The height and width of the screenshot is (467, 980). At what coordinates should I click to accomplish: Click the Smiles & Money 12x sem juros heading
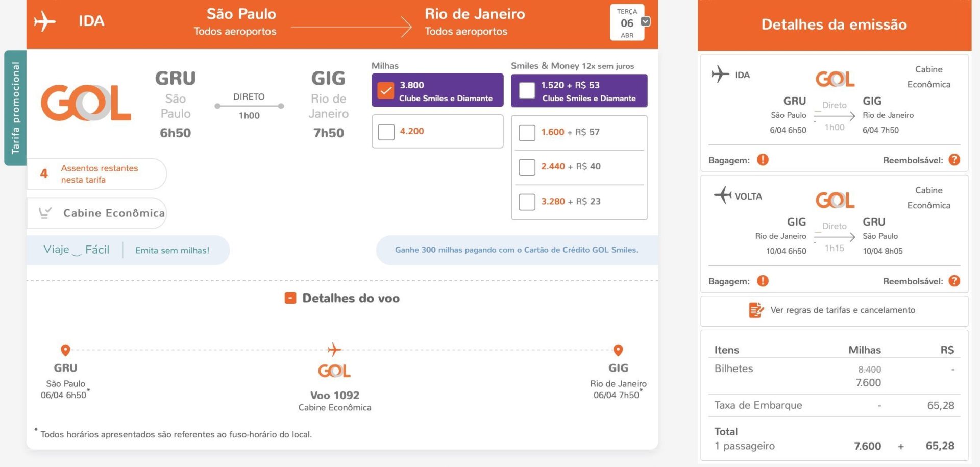[x=572, y=66]
